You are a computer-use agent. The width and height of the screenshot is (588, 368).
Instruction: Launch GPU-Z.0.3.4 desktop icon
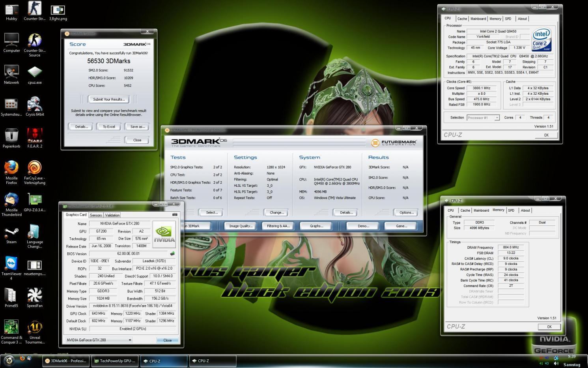coord(35,203)
